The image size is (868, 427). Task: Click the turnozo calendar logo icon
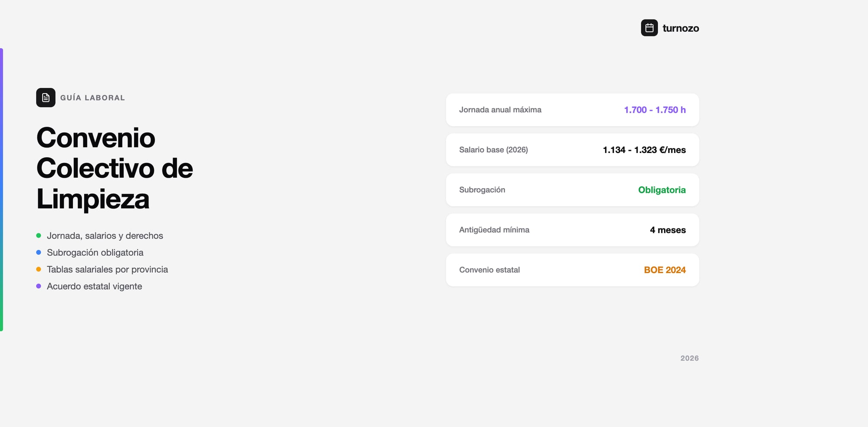click(x=649, y=28)
